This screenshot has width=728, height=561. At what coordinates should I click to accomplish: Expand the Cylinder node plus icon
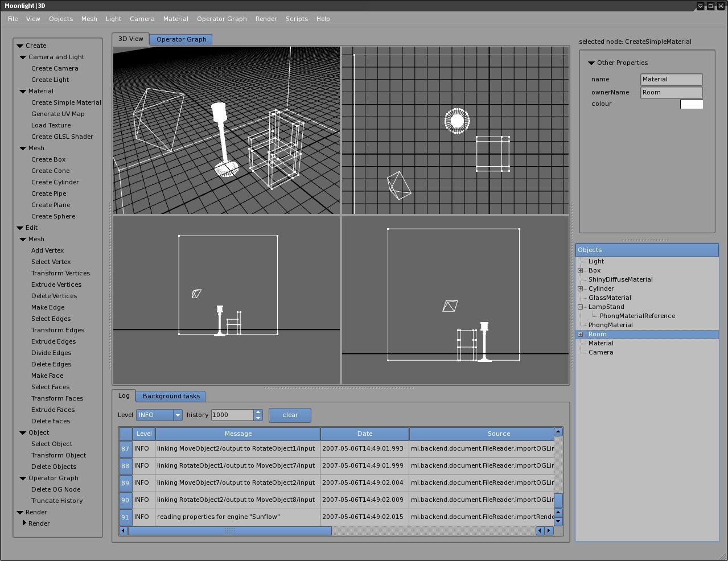581,289
